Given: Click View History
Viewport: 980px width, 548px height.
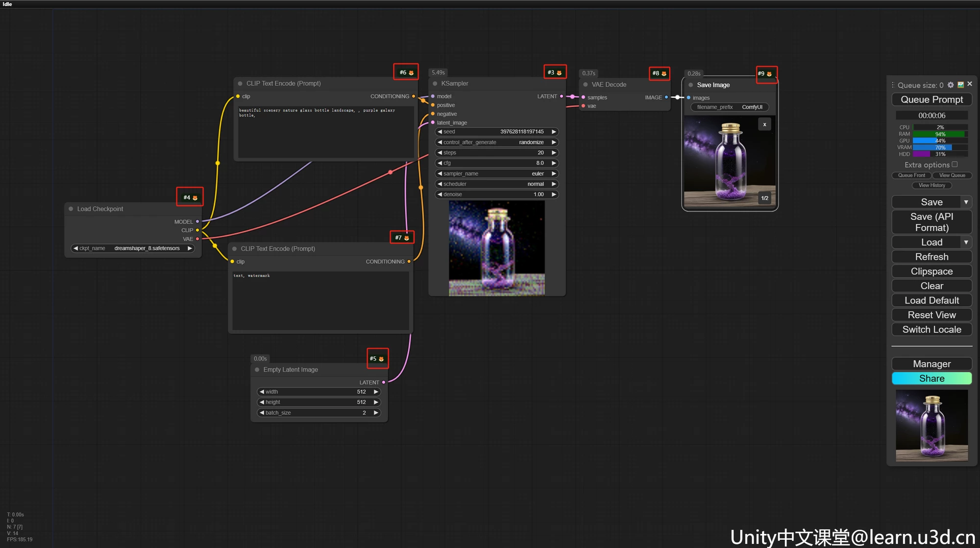Looking at the screenshot, I should pos(931,185).
